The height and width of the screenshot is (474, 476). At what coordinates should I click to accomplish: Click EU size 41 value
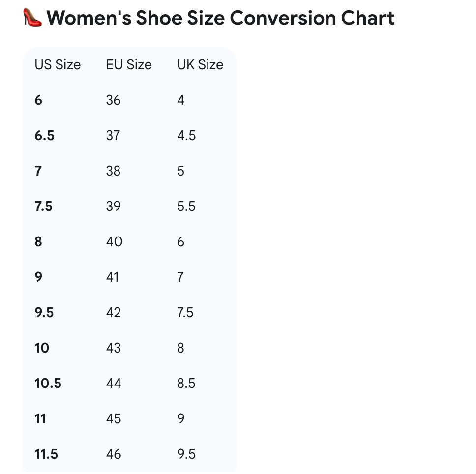click(113, 277)
